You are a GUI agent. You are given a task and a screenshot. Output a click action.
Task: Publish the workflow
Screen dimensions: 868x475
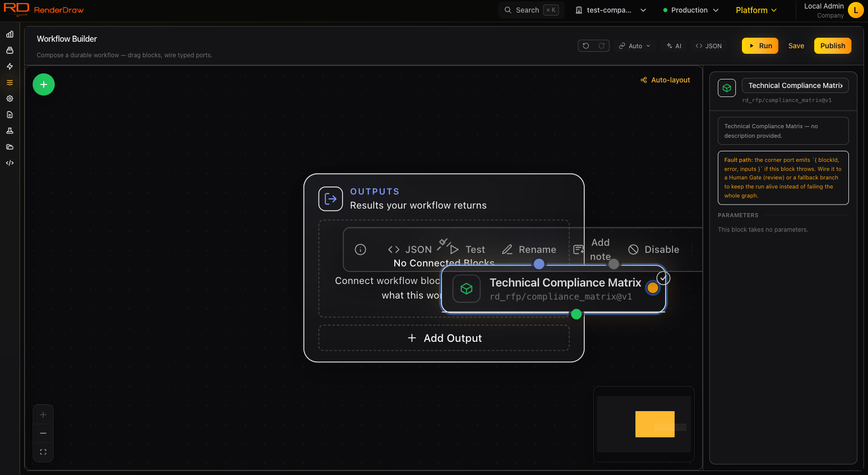pos(833,46)
